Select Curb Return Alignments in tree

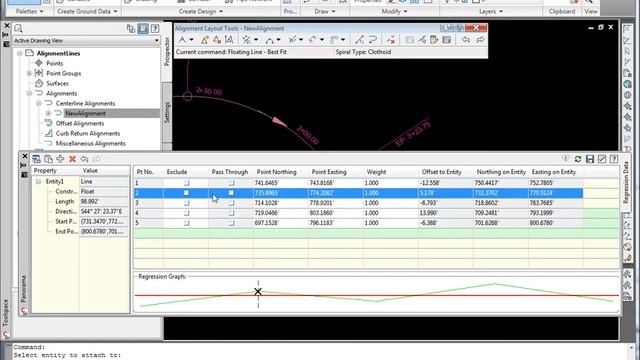tap(88, 133)
